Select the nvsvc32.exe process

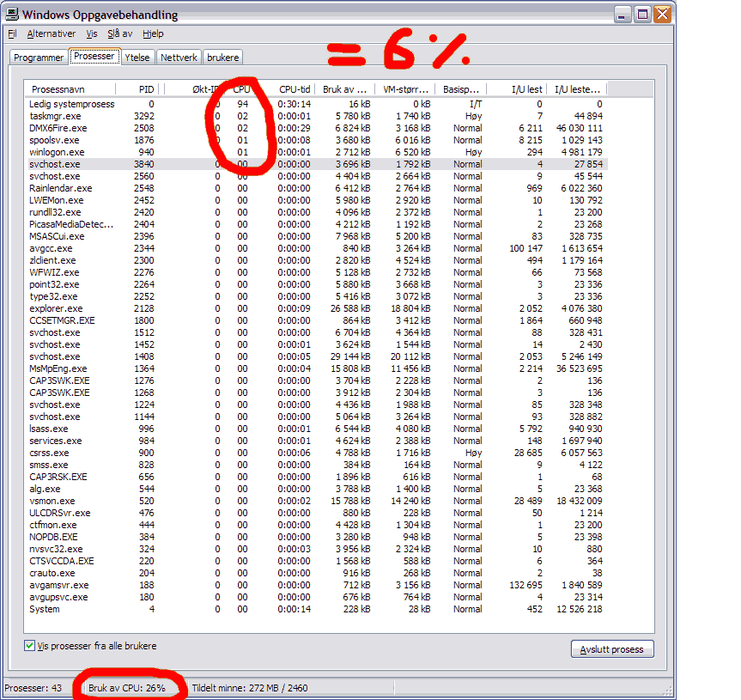(316, 549)
